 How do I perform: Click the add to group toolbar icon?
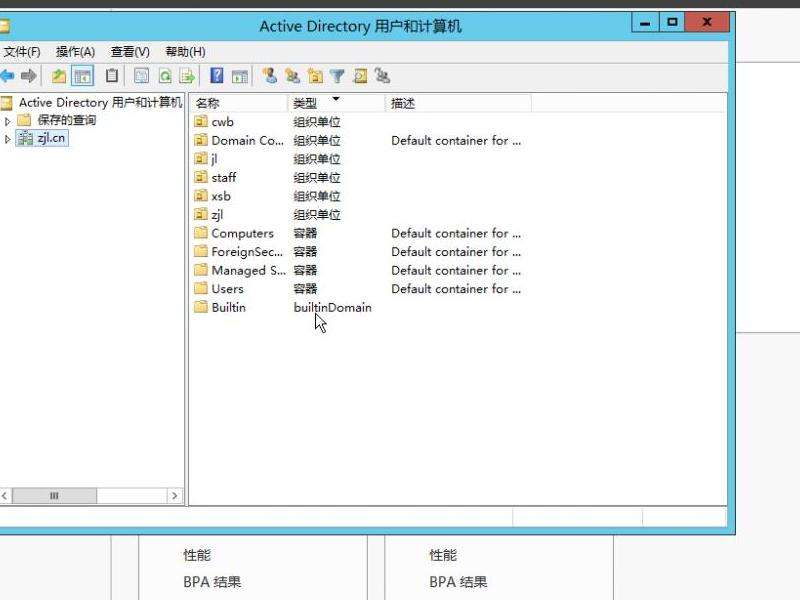[382, 76]
